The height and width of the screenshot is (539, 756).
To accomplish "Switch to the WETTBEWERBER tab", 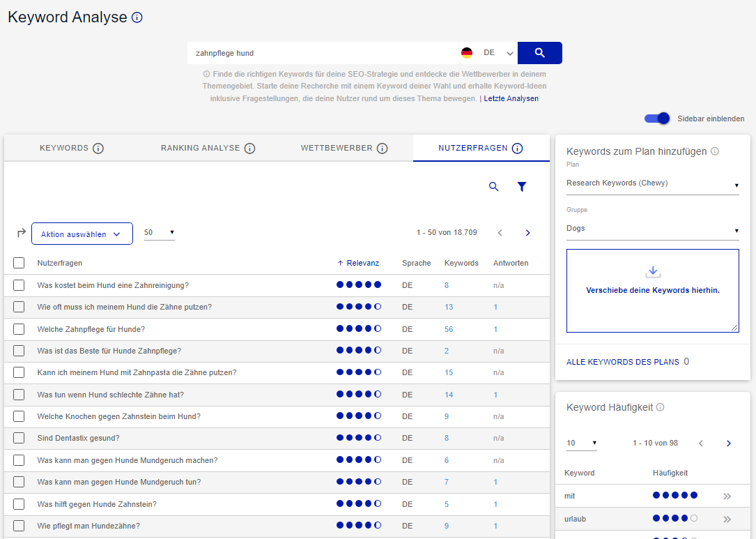I will pos(344,148).
